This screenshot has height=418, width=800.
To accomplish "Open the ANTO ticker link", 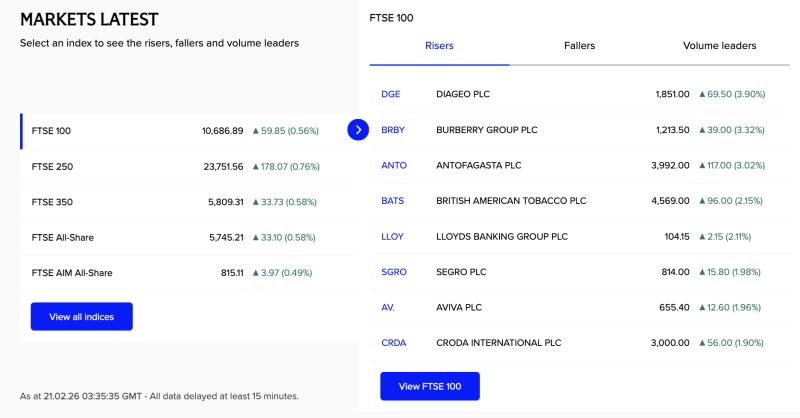I will 394,165.
